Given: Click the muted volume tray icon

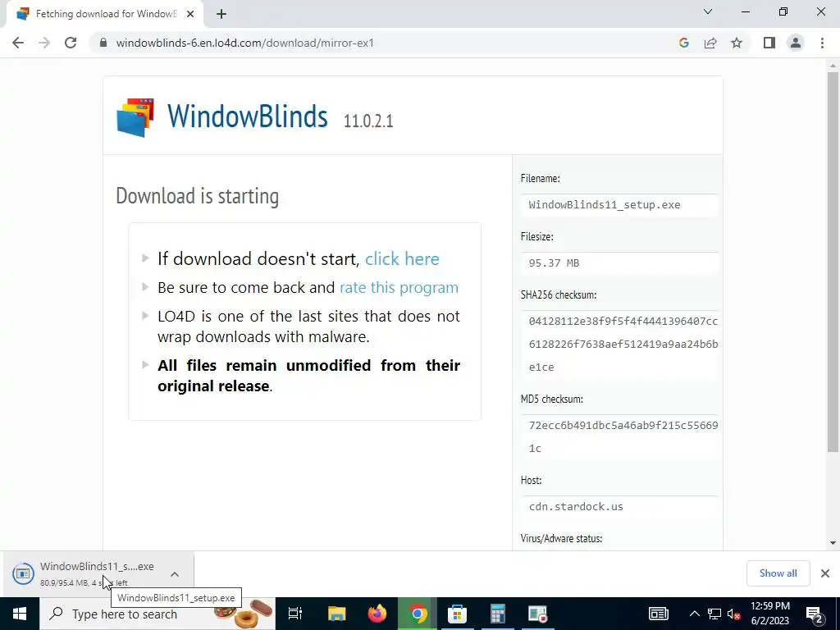Looking at the screenshot, I should 734,614.
